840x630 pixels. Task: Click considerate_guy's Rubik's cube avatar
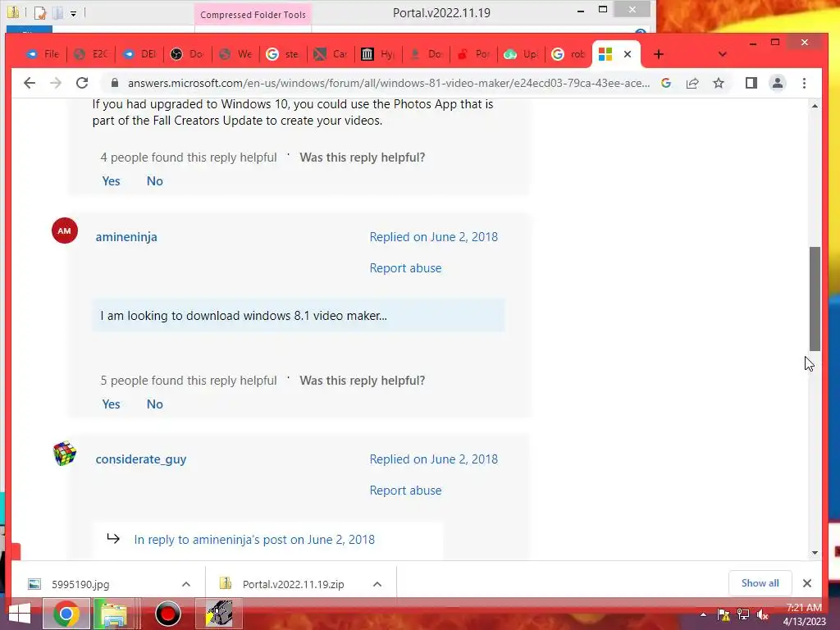coord(65,454)
